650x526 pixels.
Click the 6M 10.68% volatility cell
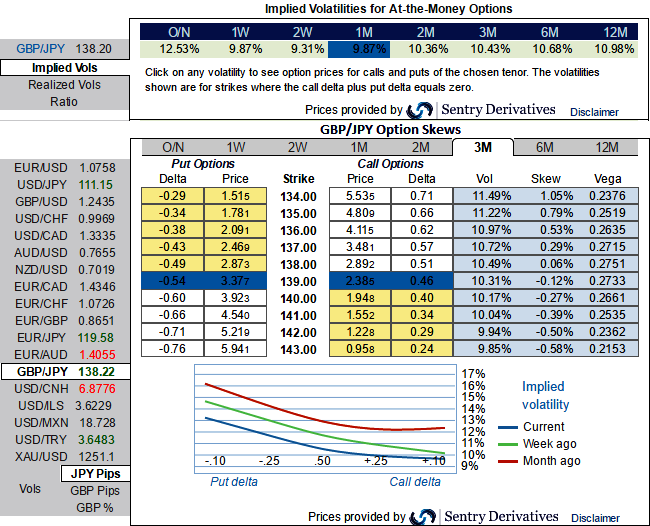click(552, 49)
